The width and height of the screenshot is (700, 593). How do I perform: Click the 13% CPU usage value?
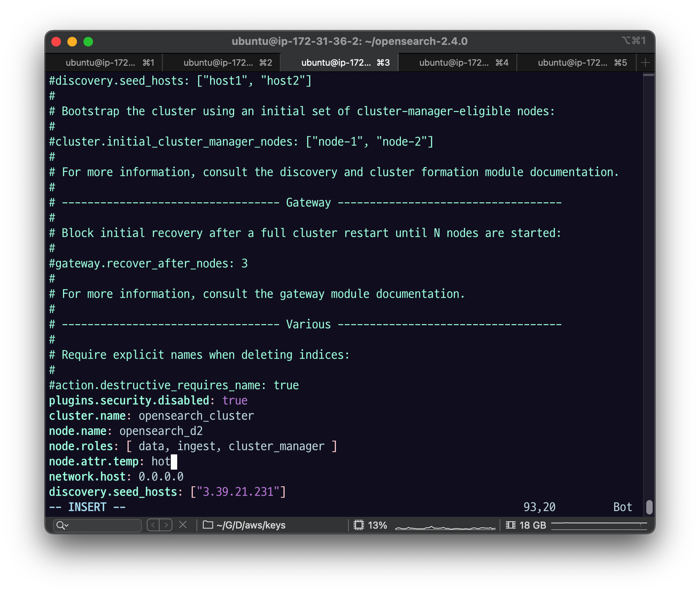pos(377,525)
